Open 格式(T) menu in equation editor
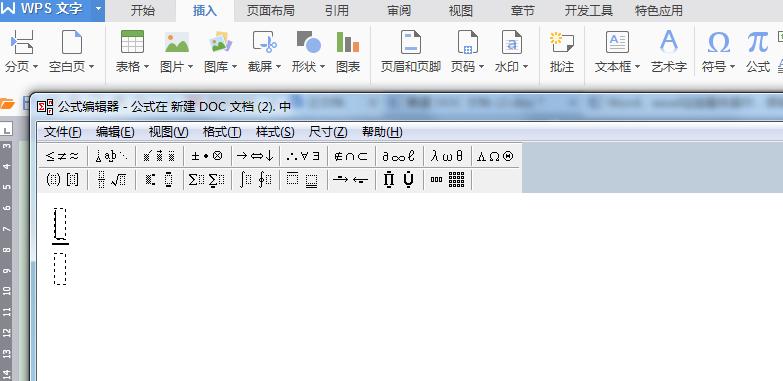Image resolution: width=783 pixels, height=381 pixels. click(x=222, y=132)
